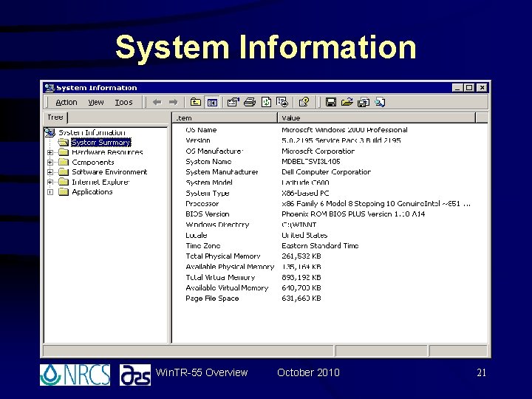
Task: Open the View menu
Action: coord(96,102)
